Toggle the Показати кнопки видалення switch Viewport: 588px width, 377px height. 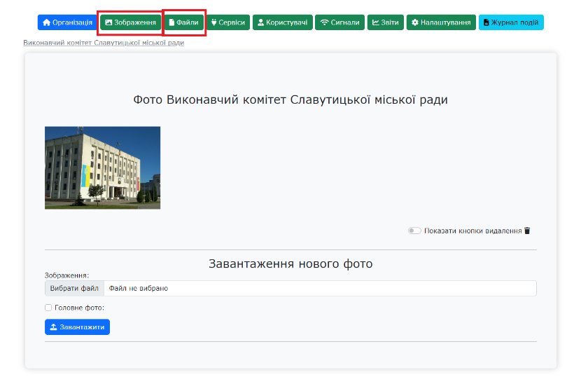pos(414,231)
